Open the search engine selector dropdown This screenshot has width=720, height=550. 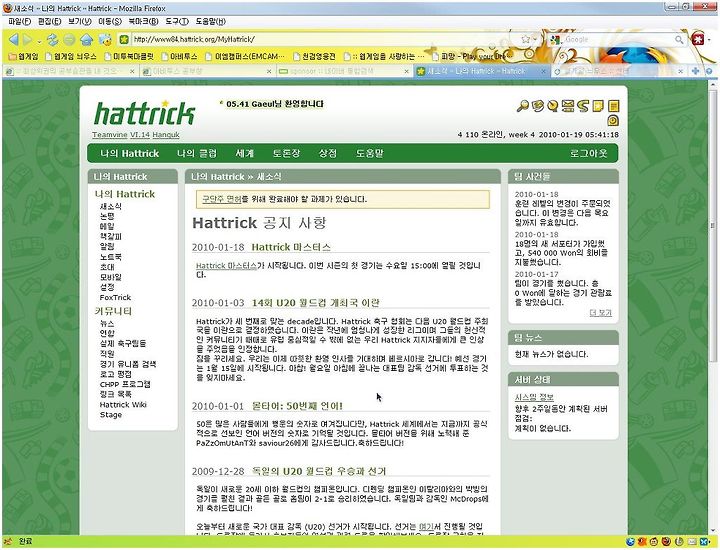(x=556, y=40)
